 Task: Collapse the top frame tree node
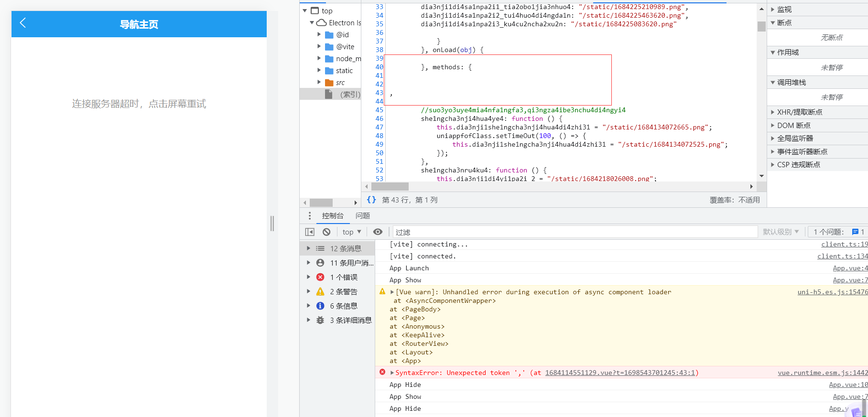[305, 11]
